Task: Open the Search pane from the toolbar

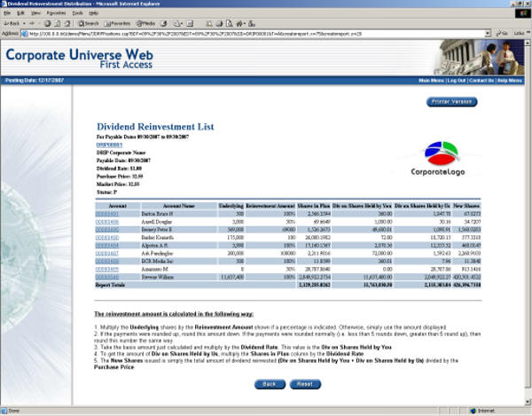Action: click(x=88, y=23)
